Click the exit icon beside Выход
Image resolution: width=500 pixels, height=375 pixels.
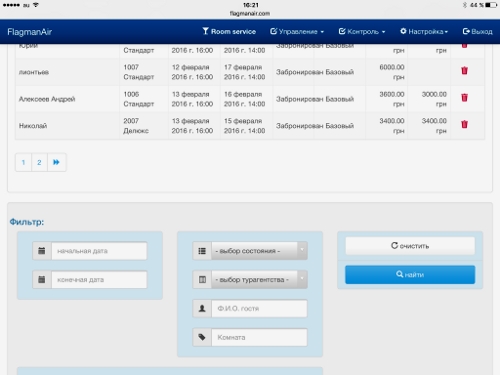click(x=466, y=31)
